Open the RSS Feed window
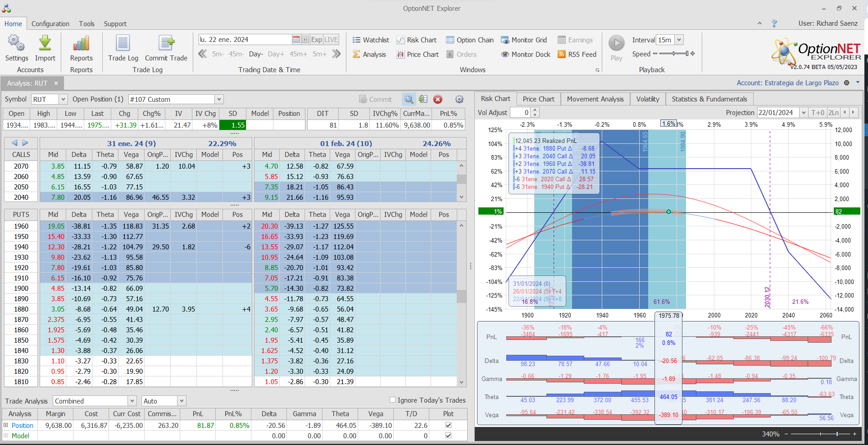Image resolution: width=868 pixels, height=445 pixels. [577, 55]
